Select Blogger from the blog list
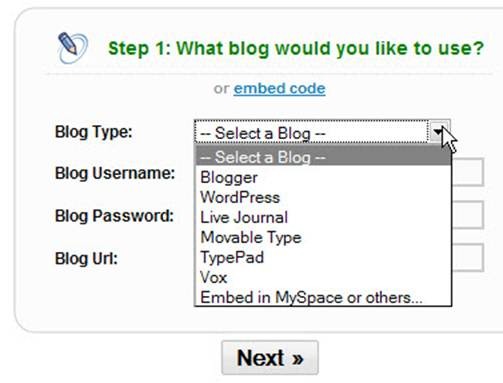 (323, 177)
